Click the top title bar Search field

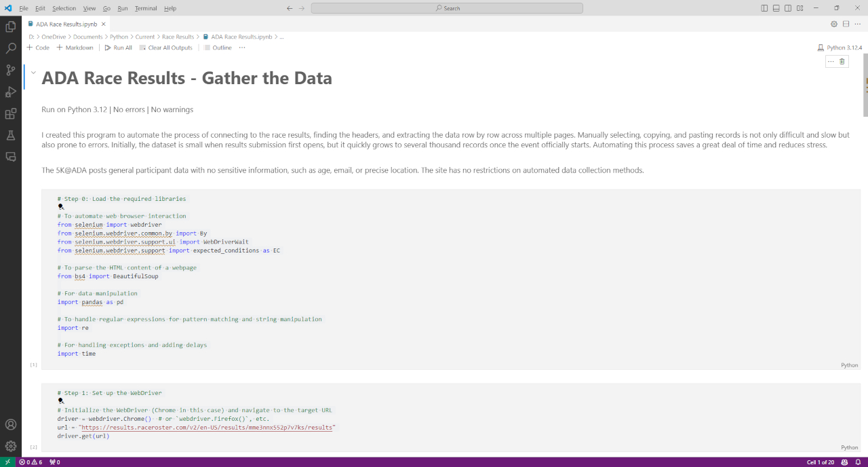(x=447, y=8)
